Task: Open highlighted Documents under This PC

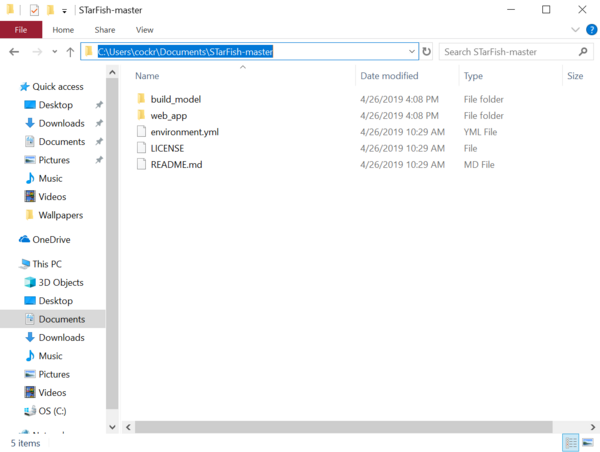Action: [53, 319]
